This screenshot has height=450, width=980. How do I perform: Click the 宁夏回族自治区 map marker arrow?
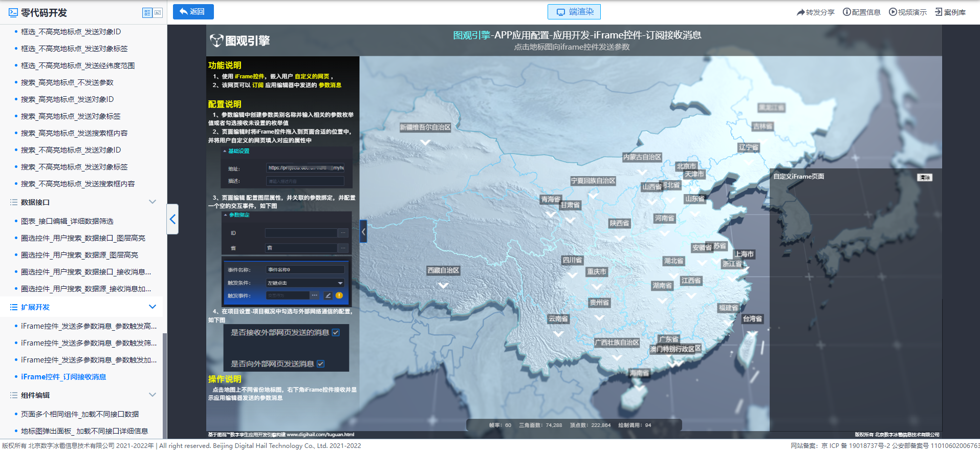[593, 195]
